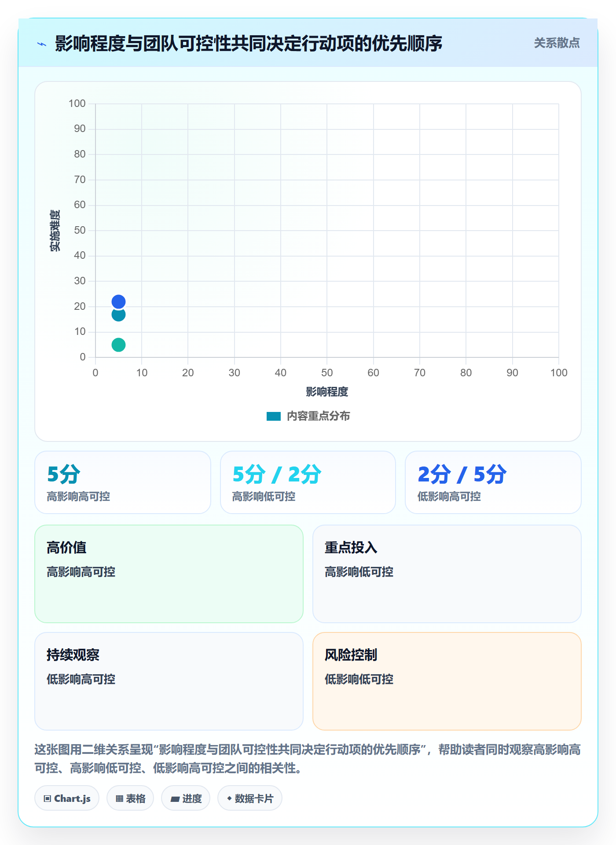Click the 关系散点 label in header
616x845 pixels.
pos(557,43)
